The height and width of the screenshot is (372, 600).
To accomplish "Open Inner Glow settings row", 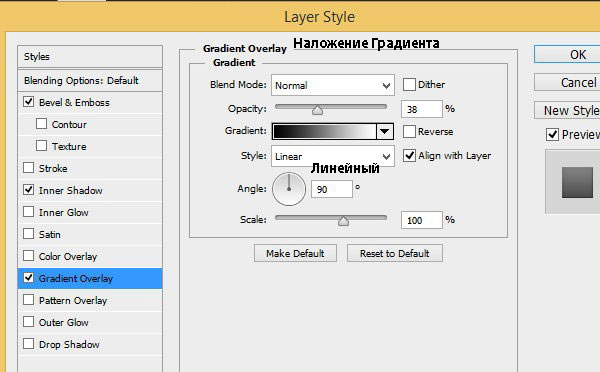I will (90, 212).
